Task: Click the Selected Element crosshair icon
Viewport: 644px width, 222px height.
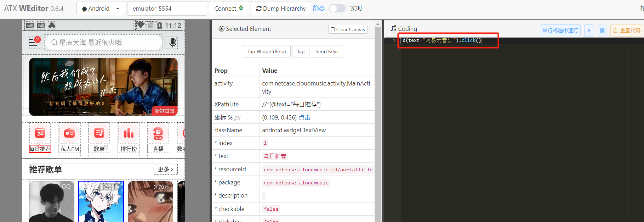Action: pyautogui.click(x=222, y=29)
